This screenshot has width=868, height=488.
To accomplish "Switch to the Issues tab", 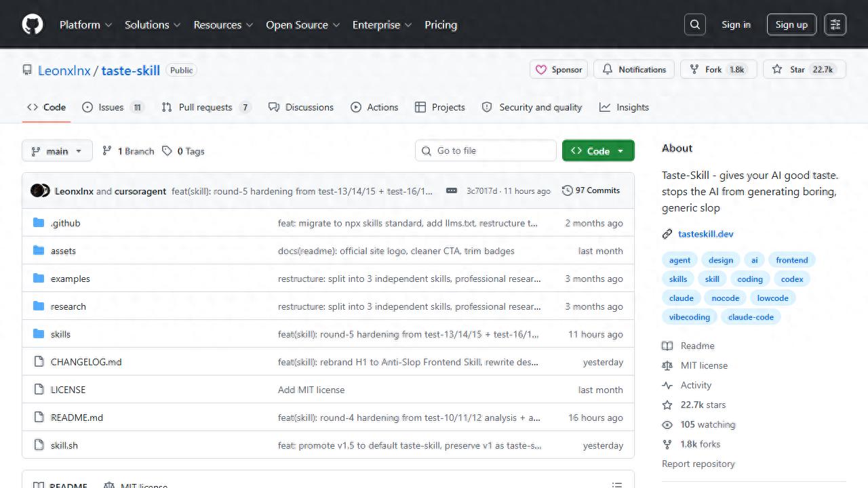I will 113,107.
